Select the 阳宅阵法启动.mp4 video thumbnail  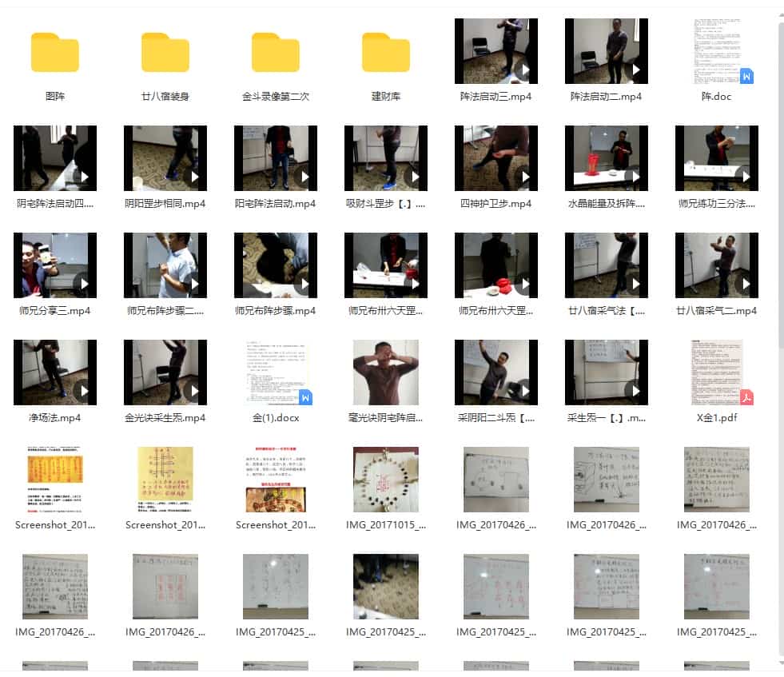276,158
